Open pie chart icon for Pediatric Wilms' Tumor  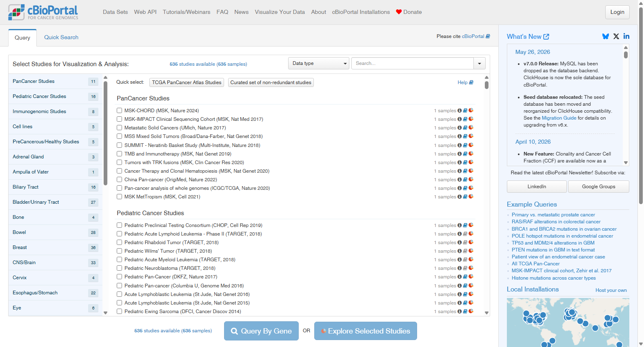[471, 251]
